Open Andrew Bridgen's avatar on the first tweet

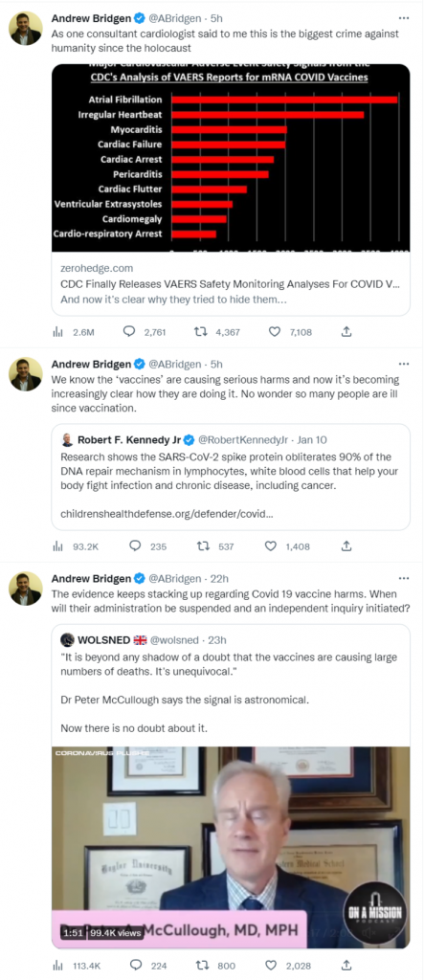[x=26, y=28]
